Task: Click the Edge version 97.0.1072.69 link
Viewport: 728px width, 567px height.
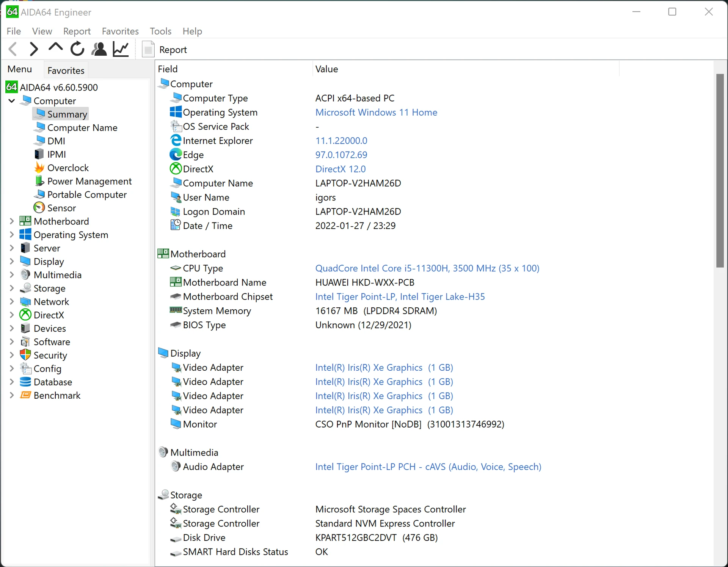Action: click(341, 155)
